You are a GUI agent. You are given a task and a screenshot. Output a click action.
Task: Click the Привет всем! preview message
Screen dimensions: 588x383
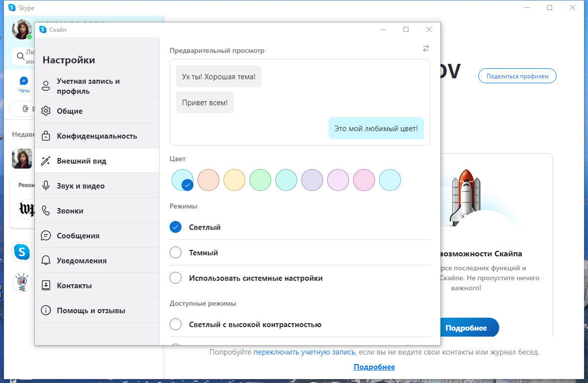pyautogui.click(x=205, y=102)
